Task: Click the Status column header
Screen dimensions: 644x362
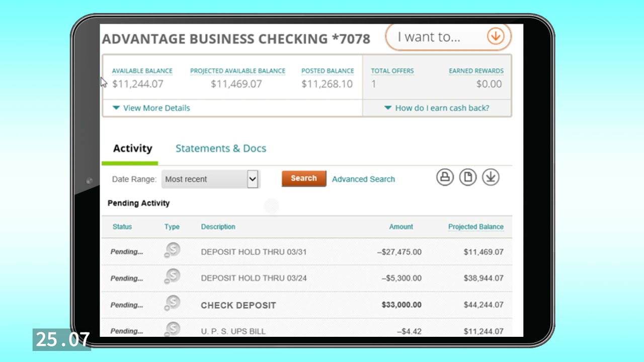Action: pyautogui.click(x=122, y=227)
